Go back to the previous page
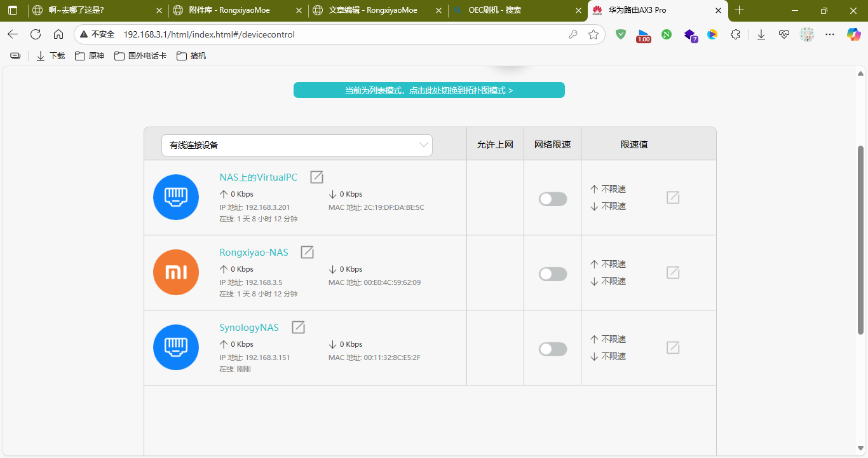868x458 pixels. coord(13,34)
